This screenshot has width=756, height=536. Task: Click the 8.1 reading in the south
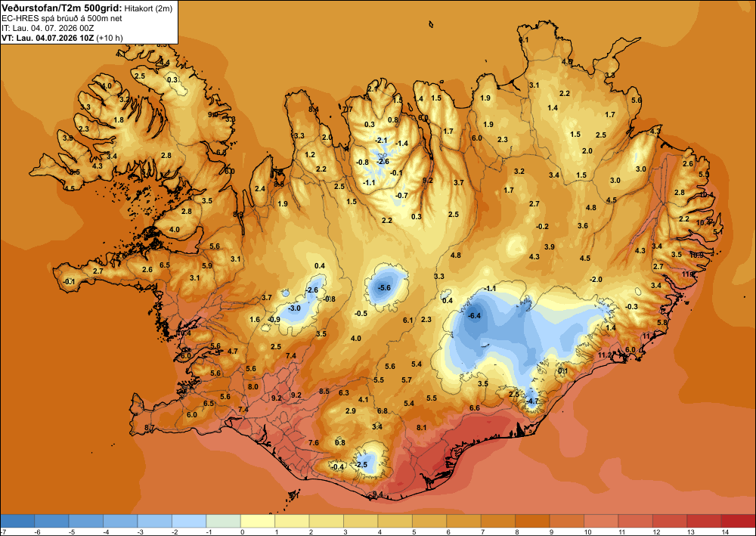421,428
